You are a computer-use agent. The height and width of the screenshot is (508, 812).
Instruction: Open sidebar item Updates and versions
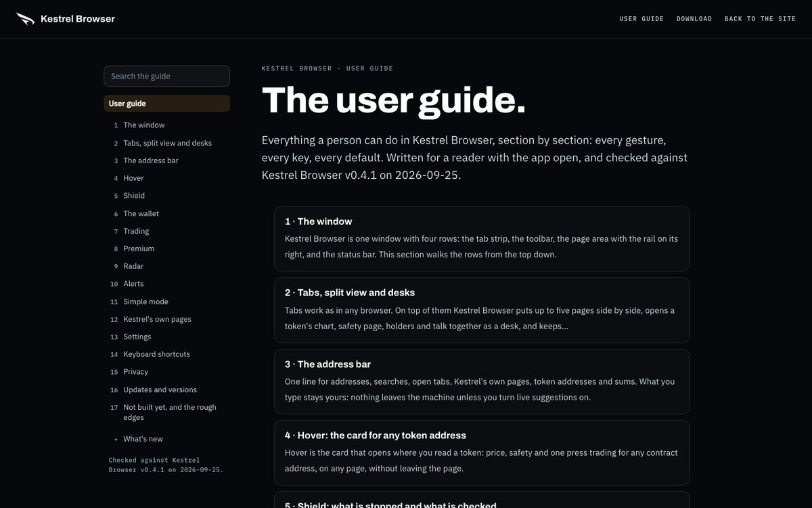click(x=166, y=389)
